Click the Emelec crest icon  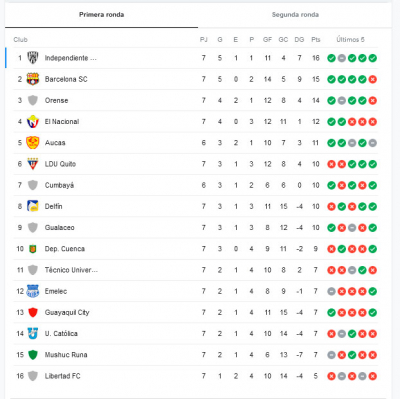[x=33, y=291]
